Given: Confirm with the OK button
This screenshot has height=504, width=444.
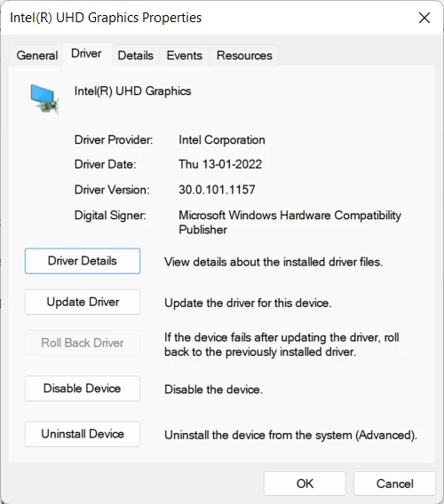Looking at the screenshot, I should tap(305, 484).
